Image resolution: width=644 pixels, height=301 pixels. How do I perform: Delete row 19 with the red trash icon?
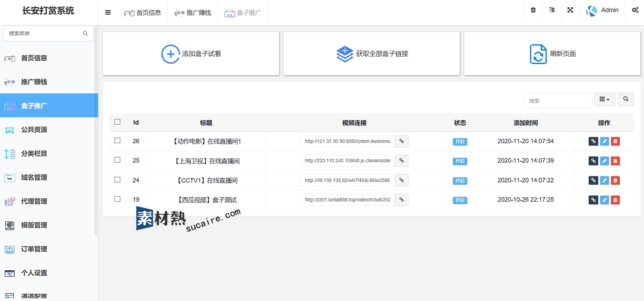[615, 200]
